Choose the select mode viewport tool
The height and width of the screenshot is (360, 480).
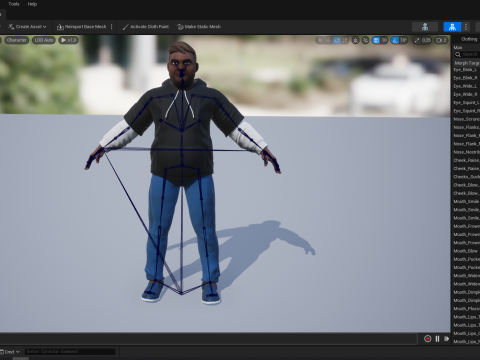click(x=320, y=40)
